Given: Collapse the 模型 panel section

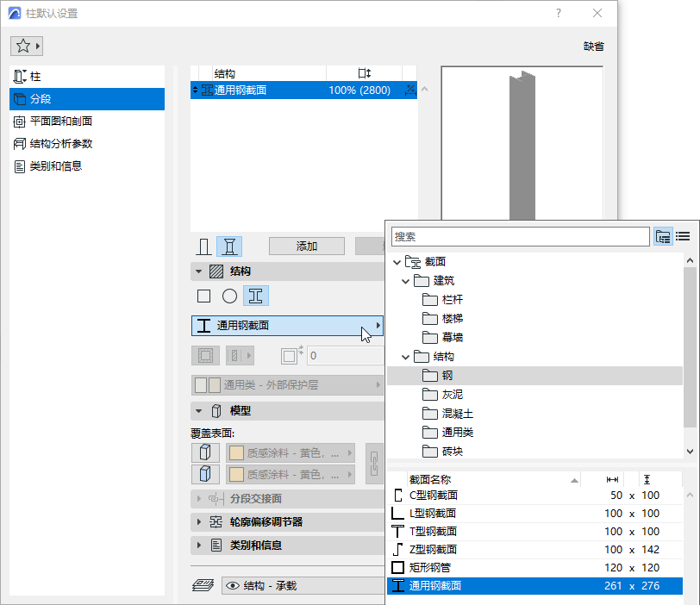Looking at the screenshot, I should [x=198, y=411].
